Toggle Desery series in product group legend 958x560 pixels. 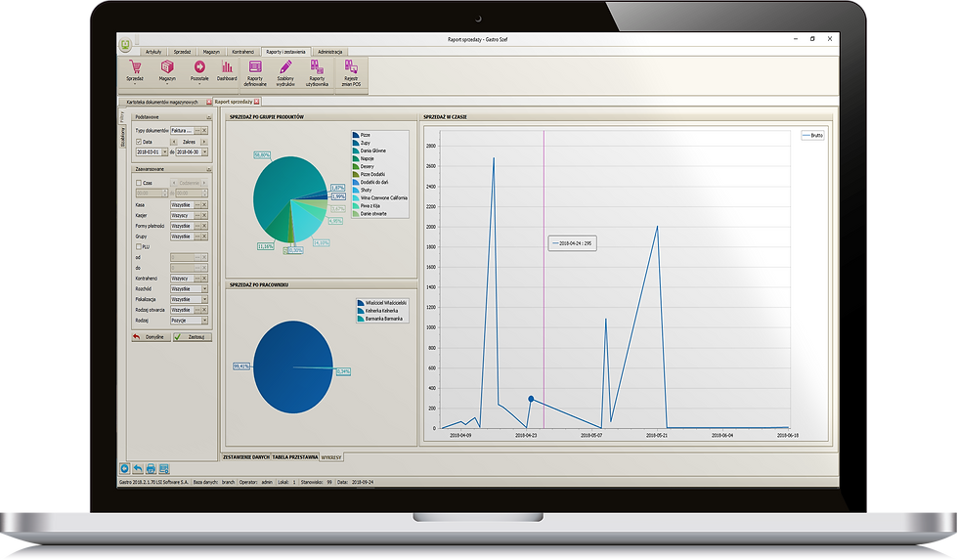point(363,167)
